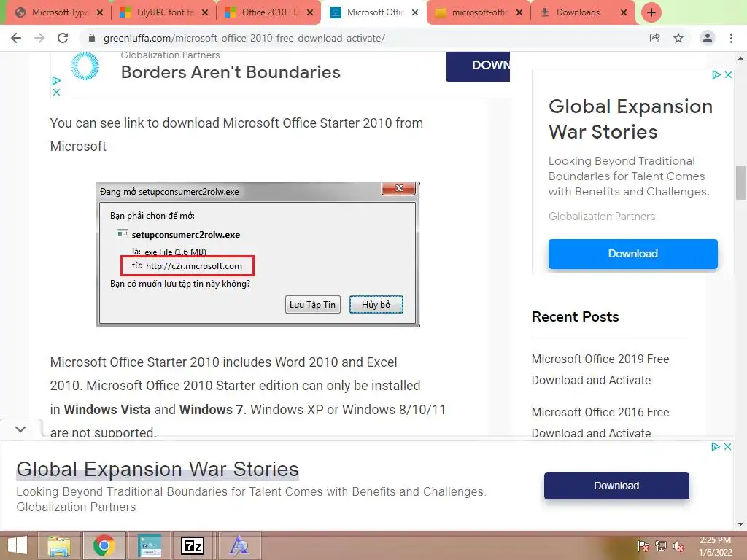This screenshot has height=560, width=747.
Task: Switch to the Downloads tab
Action: point(578,12)
